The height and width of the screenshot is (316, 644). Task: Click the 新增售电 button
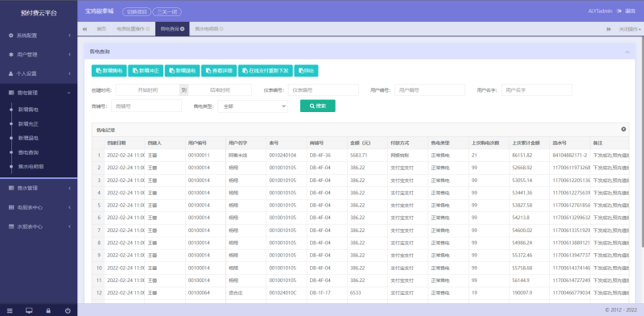click(109, 71)
